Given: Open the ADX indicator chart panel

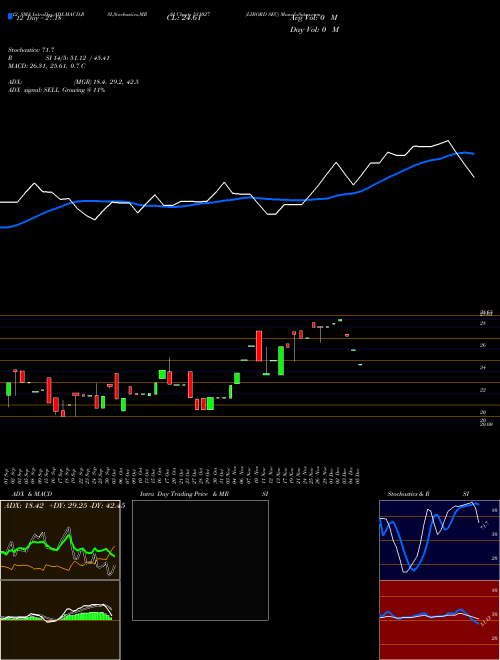Looking at the screenshot, I should (x=60, y=540).
